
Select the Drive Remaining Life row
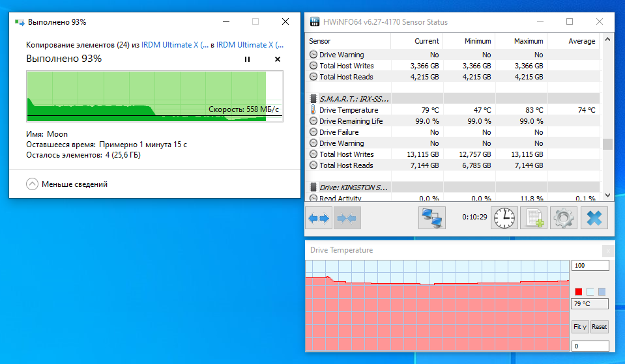coord(453,121)
